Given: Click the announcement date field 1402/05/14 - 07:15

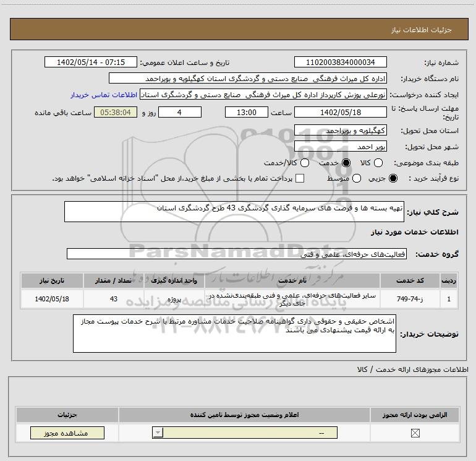Looking at the screenshot, I should tap(91, 62).
